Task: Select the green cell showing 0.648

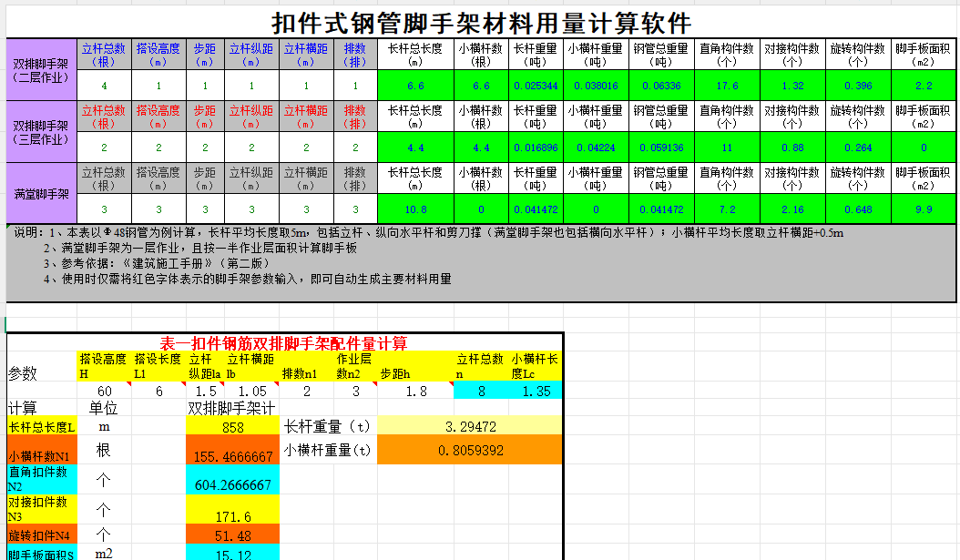Action: 858,209
